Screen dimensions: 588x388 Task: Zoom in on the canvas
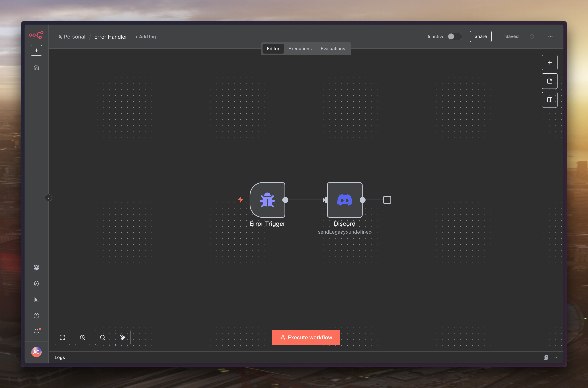click(x=82, y=337)
